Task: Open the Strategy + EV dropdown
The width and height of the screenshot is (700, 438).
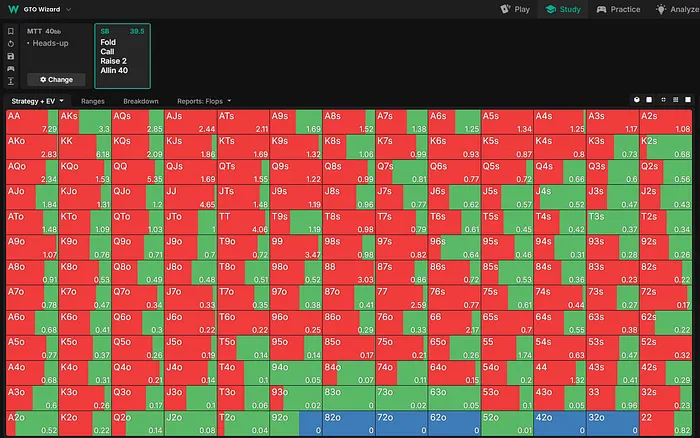Action: coord(38,101)
